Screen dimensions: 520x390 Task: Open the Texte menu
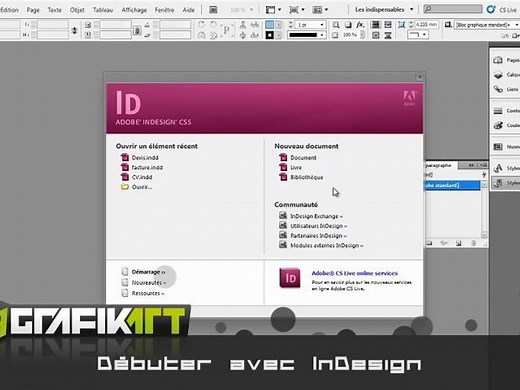point(54,10)
